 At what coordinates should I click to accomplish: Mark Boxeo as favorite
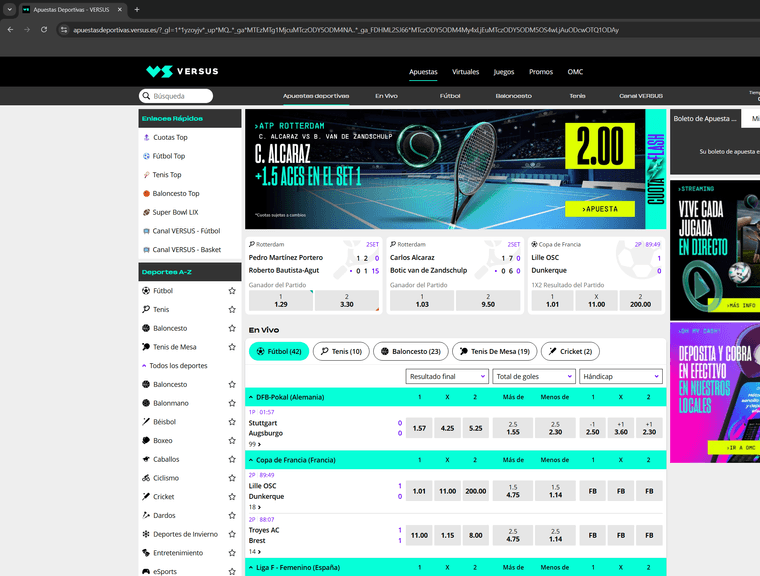click(x=232, y=441)
